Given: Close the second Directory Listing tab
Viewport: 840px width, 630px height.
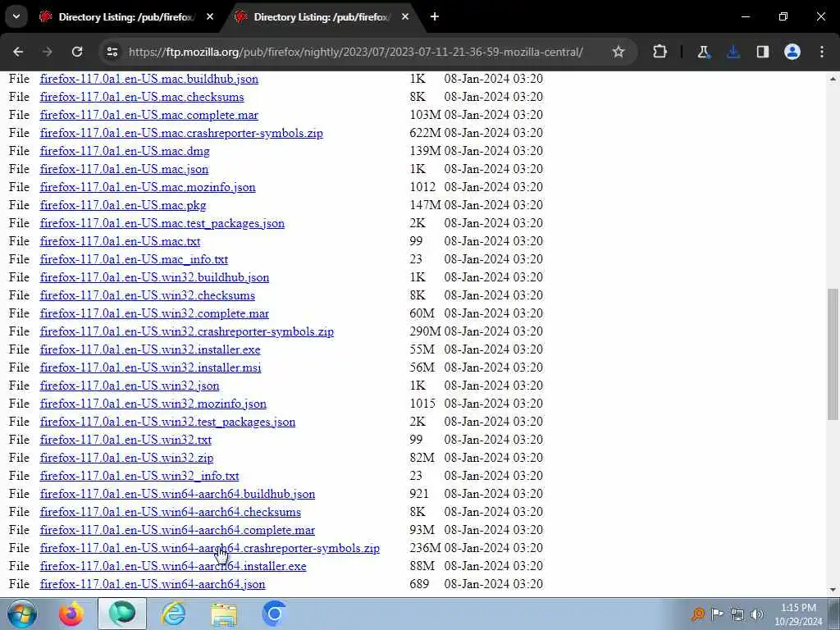Looking at the screenshot, I should point(405,16).
